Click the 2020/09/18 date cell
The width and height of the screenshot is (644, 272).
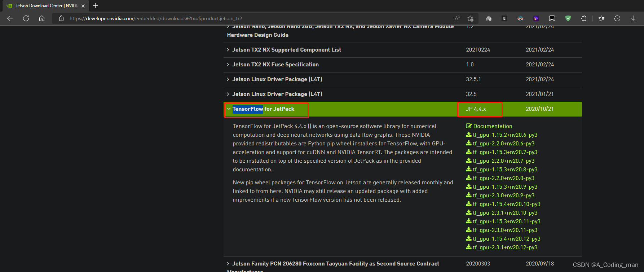tap(540, 264)
